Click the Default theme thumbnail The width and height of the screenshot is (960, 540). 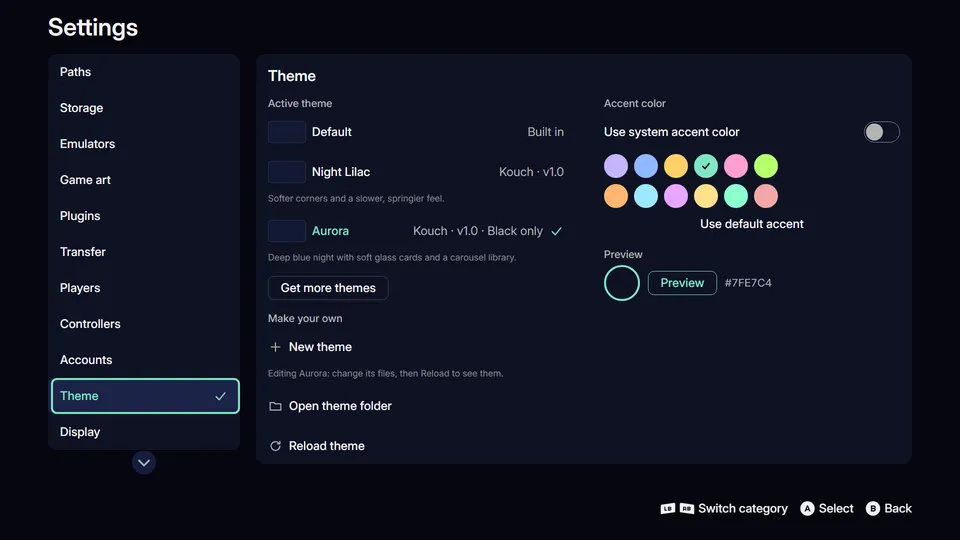pos(287,132)
